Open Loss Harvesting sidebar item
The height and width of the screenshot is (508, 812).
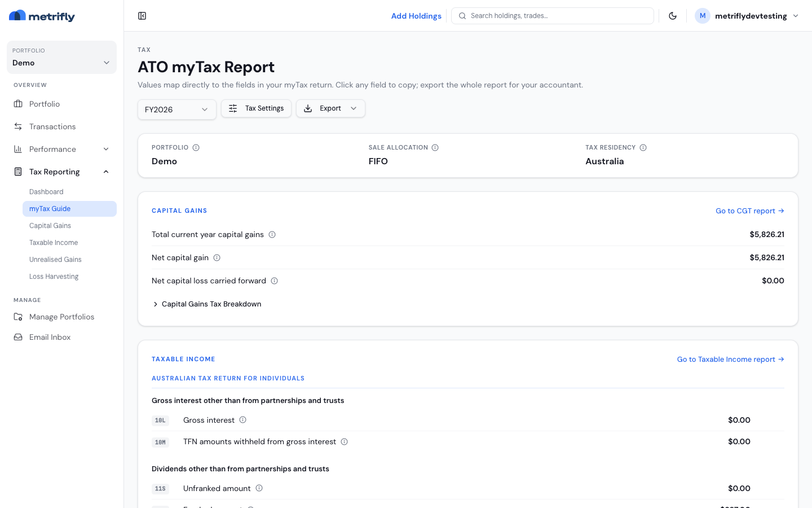click(x=69, y=277)
